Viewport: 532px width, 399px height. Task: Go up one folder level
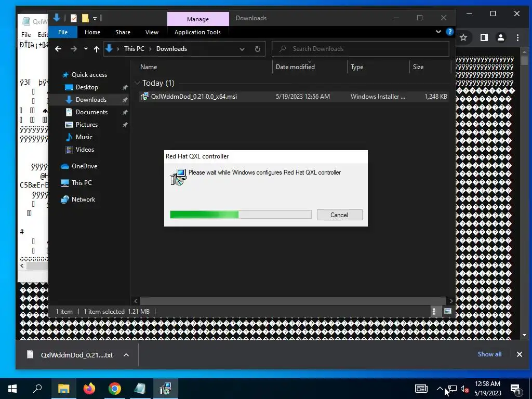coord(97,49)
